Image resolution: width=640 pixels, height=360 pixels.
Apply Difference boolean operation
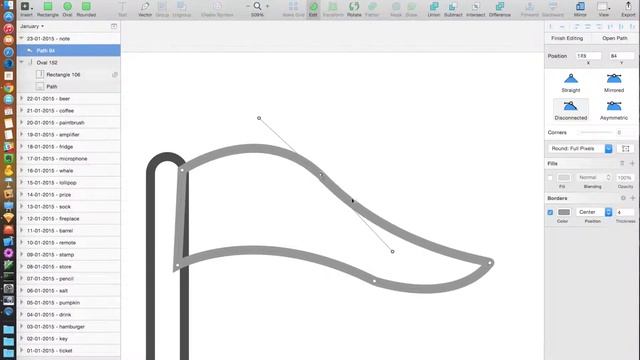(x=500, y=9)
